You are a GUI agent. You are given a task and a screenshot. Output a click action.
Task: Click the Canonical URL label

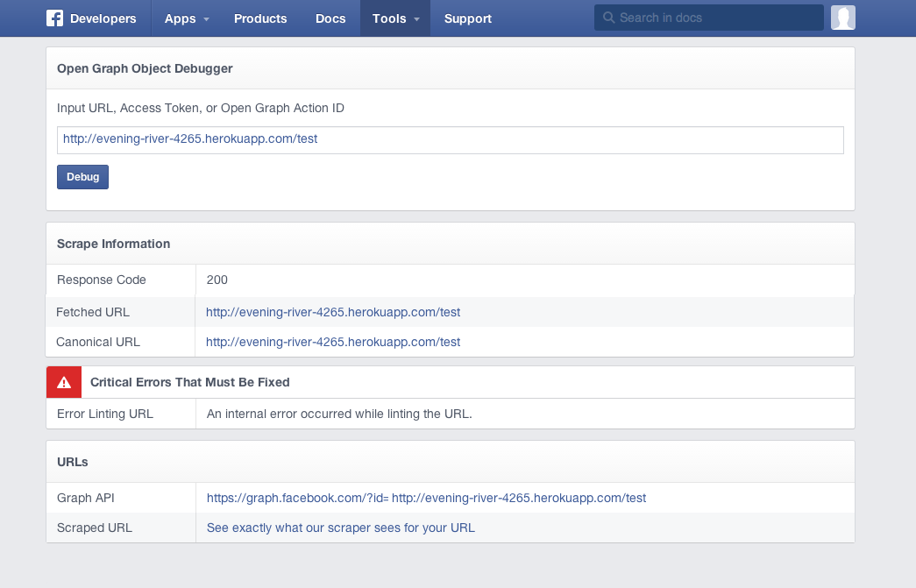98,342
